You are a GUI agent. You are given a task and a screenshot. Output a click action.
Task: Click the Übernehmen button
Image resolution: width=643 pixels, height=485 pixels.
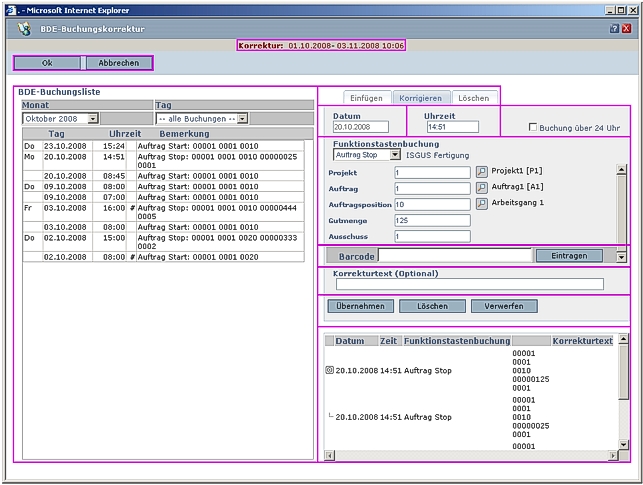[360, 306]
